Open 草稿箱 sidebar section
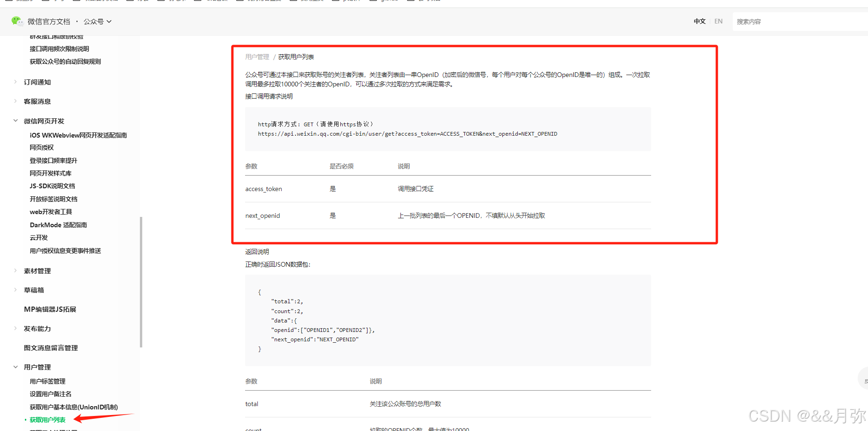Screen dimensions: 868x431 point(34,290)
